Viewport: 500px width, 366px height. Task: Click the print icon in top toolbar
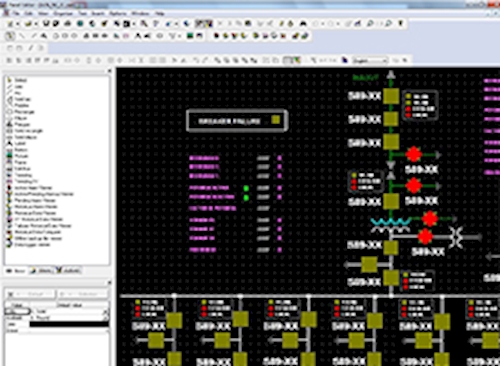[x=68, y=24]
